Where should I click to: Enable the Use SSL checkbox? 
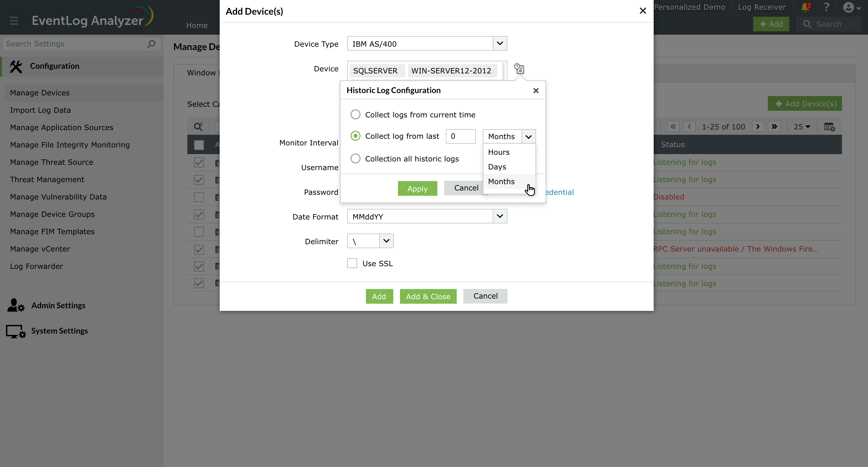click(352, 263)
